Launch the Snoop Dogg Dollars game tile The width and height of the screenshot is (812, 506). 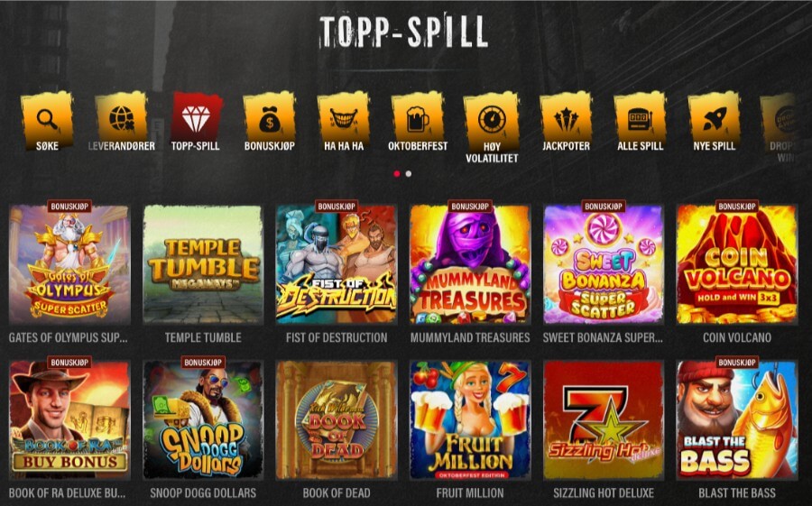[203, 420]
